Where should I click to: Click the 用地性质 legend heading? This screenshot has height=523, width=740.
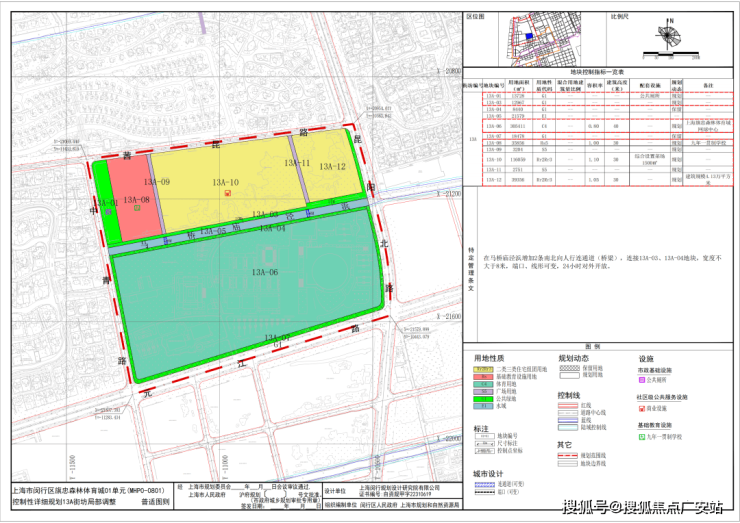point(489,359)
